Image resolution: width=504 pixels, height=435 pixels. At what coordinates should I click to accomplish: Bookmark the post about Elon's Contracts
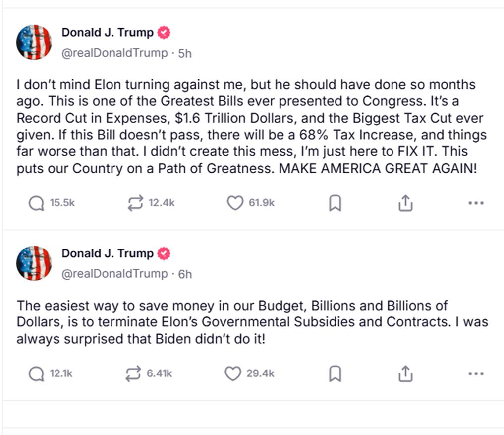(x=336, y=373)
